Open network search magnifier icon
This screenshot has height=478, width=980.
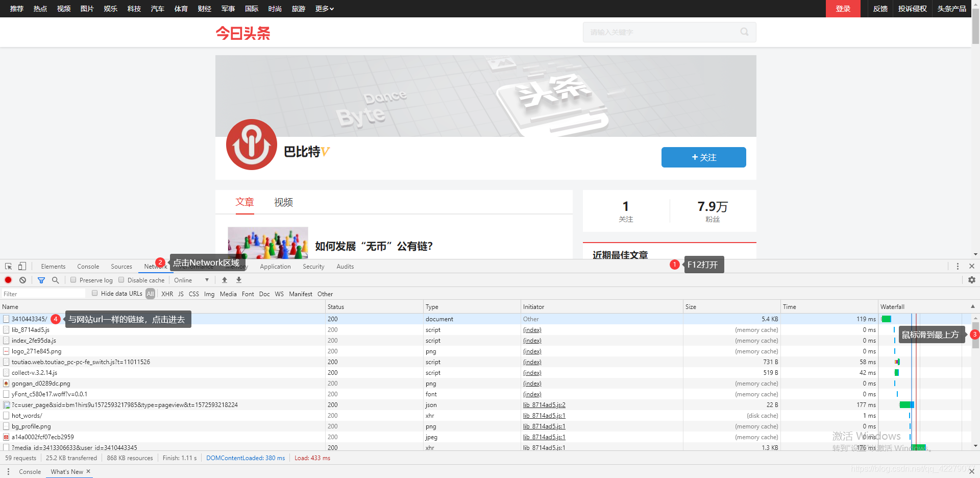point(56,280)
